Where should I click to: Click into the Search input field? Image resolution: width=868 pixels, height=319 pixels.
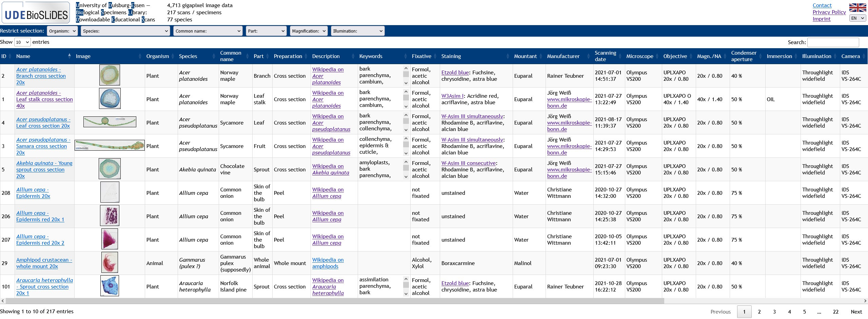(x=833, y=42)
